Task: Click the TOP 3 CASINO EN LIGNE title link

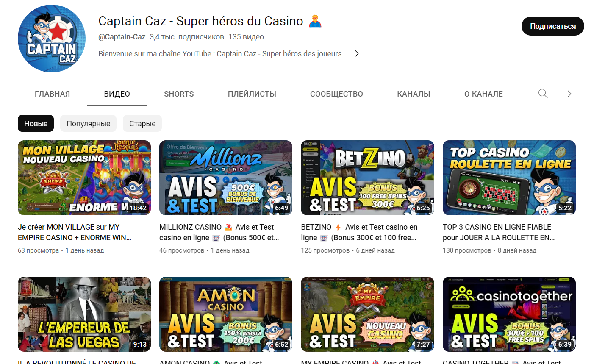Action: 499,232
